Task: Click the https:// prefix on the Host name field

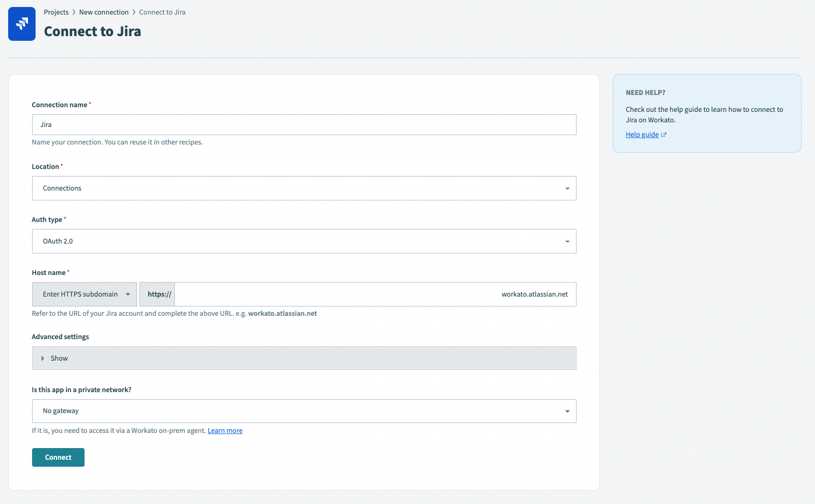Action: (157, 294)
